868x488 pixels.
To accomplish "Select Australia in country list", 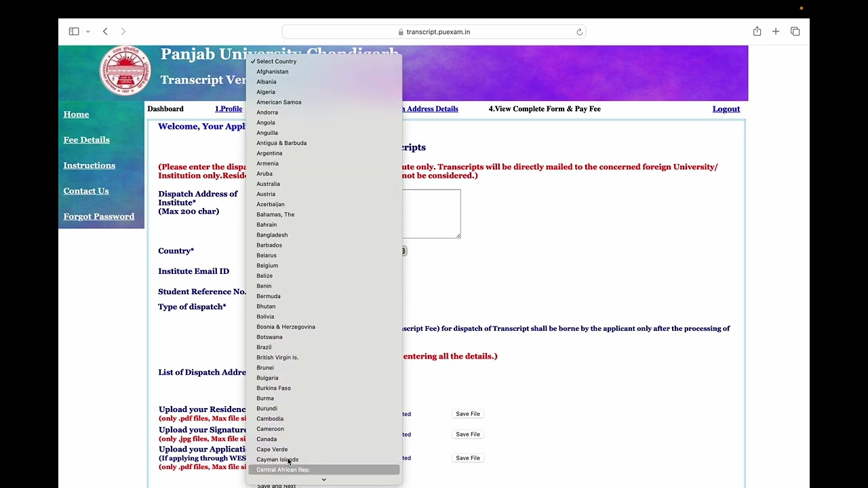I will (x=323, y=184).
